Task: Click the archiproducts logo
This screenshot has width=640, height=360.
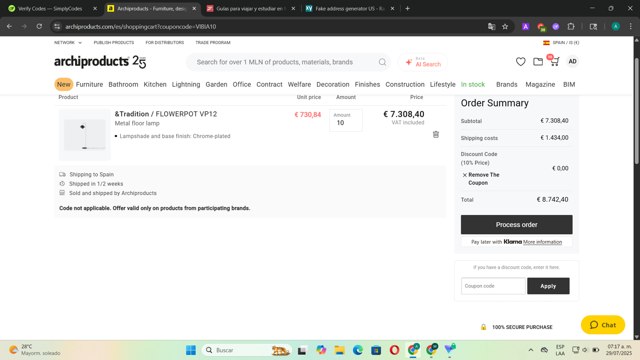Action: 100,61
